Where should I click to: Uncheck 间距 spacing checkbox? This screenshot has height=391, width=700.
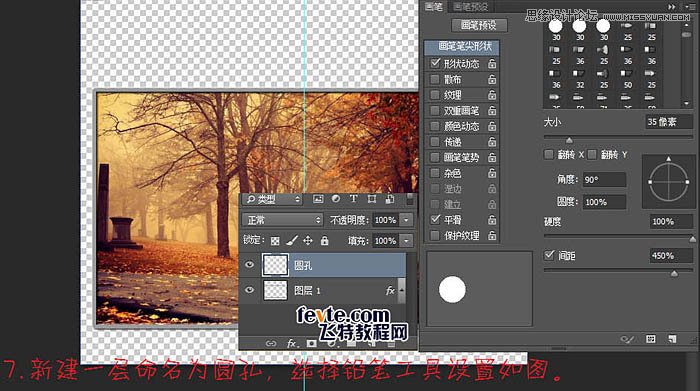(549, 255)
